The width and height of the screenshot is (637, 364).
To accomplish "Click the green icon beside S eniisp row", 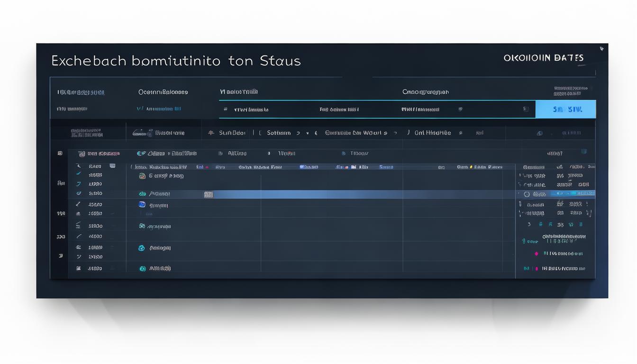I will point(142,176).
